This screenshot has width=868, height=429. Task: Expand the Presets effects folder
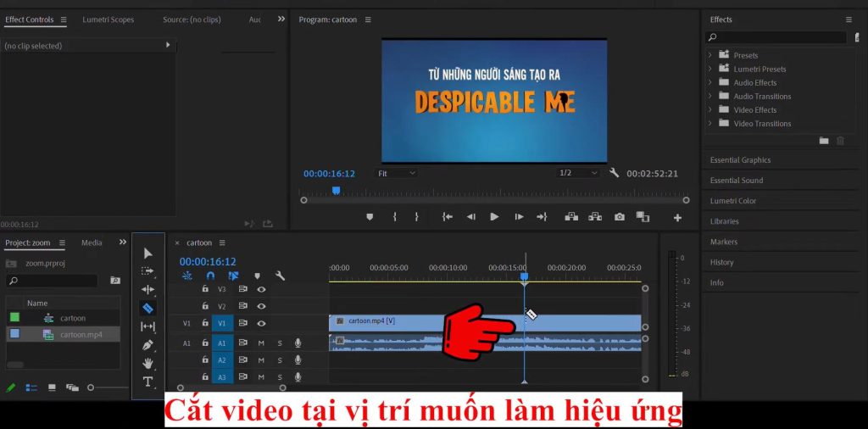coord(710,55)
